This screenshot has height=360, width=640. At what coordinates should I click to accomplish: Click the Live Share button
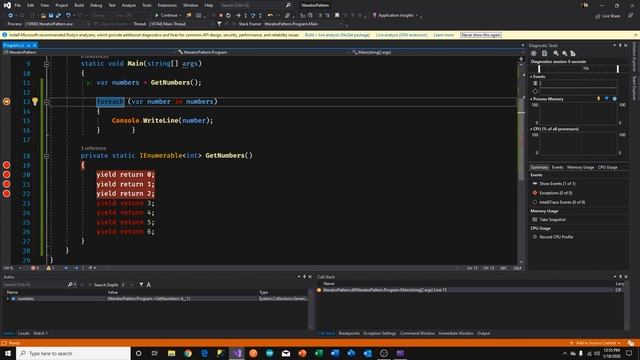pos(608,16)
